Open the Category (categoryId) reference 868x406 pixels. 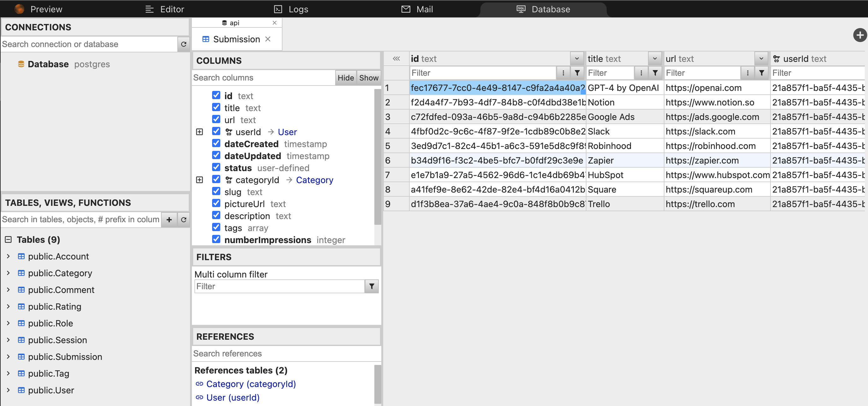251,384
